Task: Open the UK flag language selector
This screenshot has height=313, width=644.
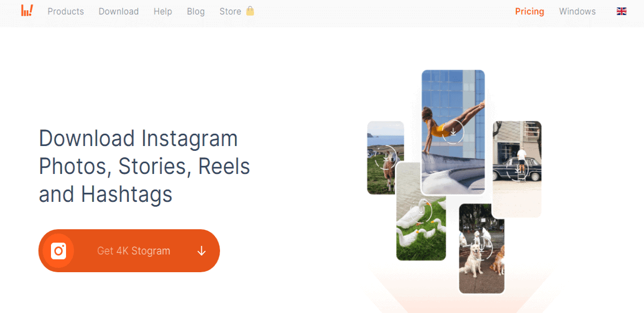Action: [x=621, y=11]
